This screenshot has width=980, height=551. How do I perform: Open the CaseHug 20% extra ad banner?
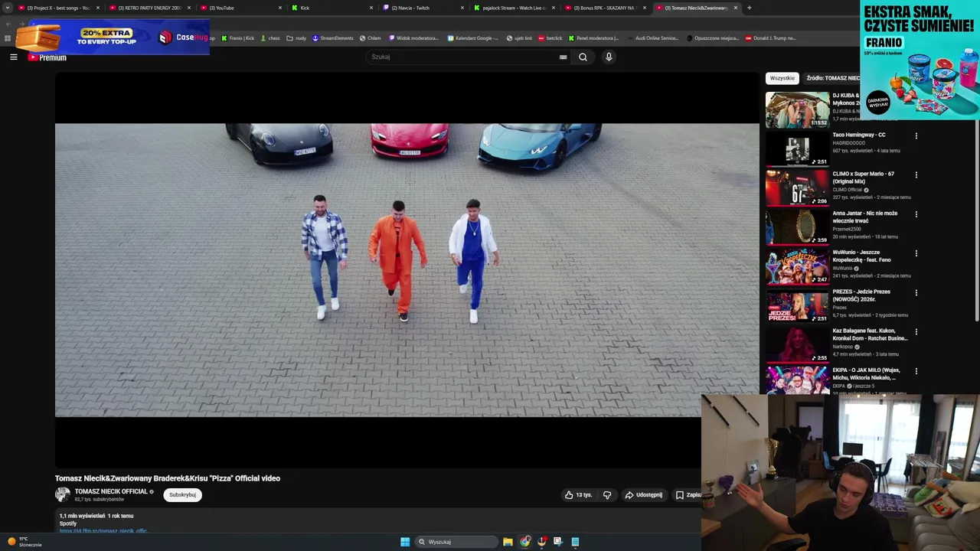[113, 37]
